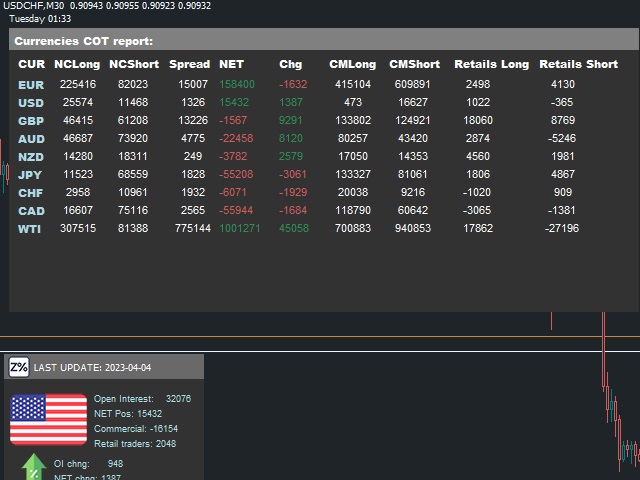Click the green up arrow icon

pos(34,467)
